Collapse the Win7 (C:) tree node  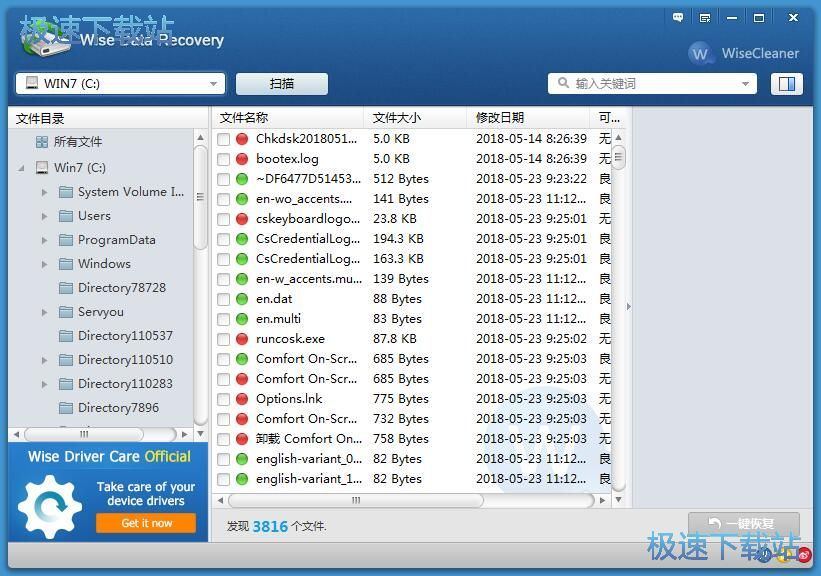click(x=21, y=168)
